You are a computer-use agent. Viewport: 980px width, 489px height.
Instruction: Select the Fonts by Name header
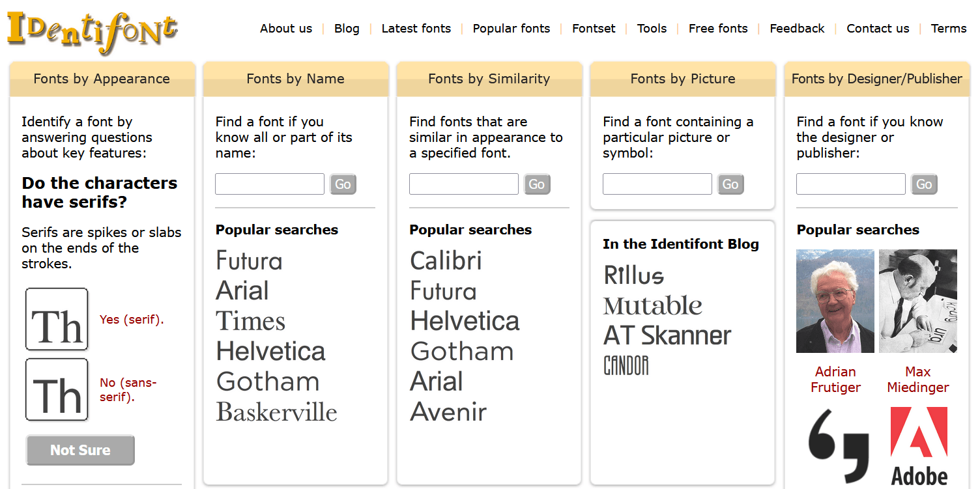coord(295,79)
